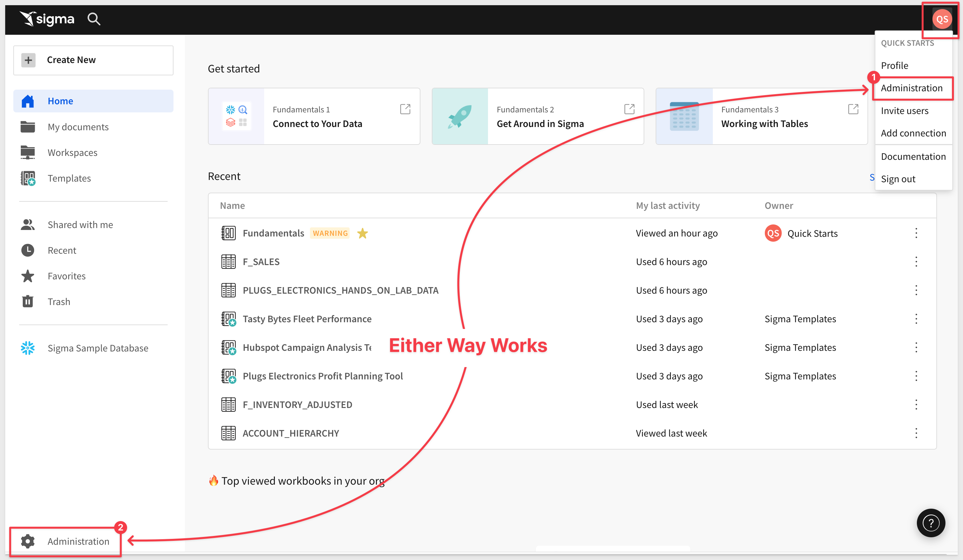The height and width of the screenshot is (560, 963).
Task: Open Documentation from user menu
Action: click(x=913, y=156)
